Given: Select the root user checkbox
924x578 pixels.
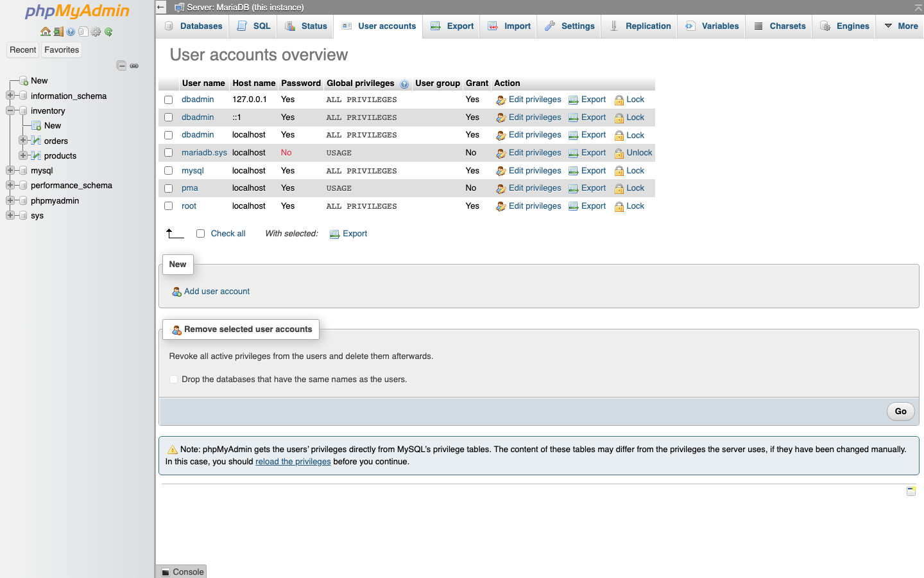Looking at the screenshot, I should 169,206.
